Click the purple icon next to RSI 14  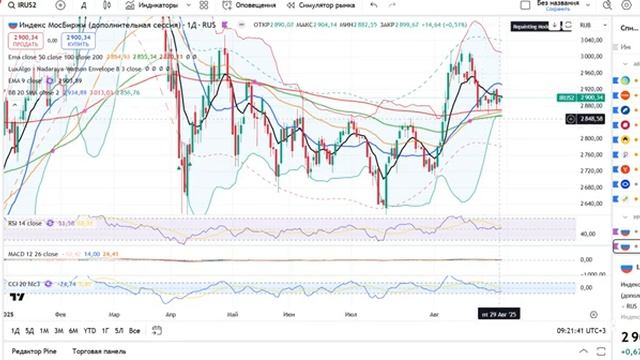50,223
